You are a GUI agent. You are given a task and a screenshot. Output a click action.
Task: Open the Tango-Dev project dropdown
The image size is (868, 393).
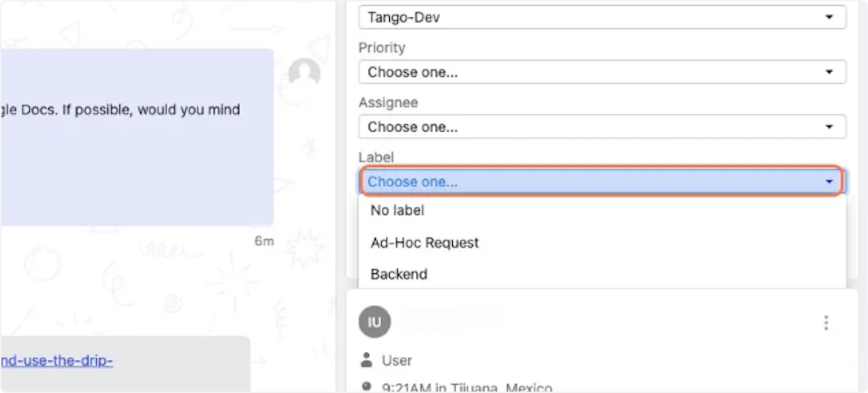click(x=602, y=17)
